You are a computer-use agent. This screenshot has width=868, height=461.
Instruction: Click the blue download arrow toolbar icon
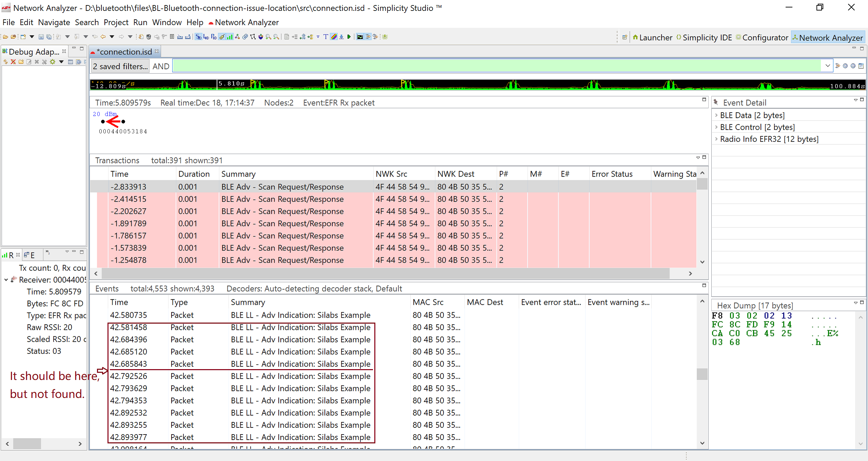pos(341,37)
